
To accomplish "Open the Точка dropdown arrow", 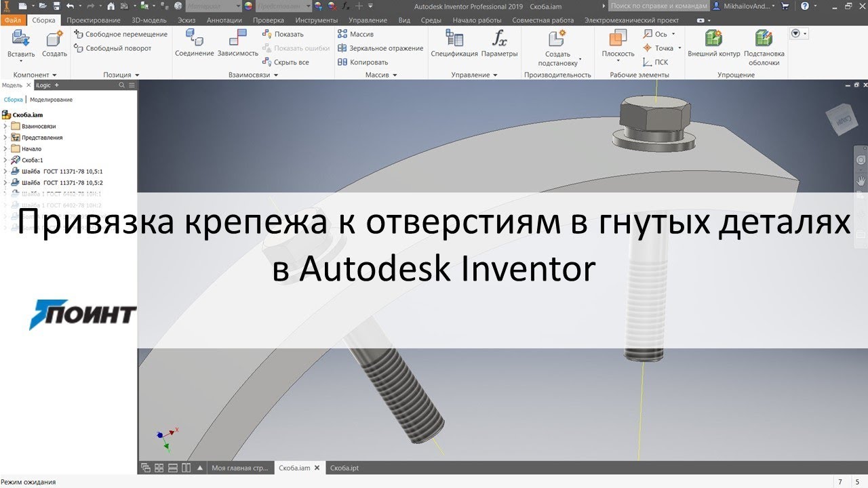I will (x=679, y=48).
